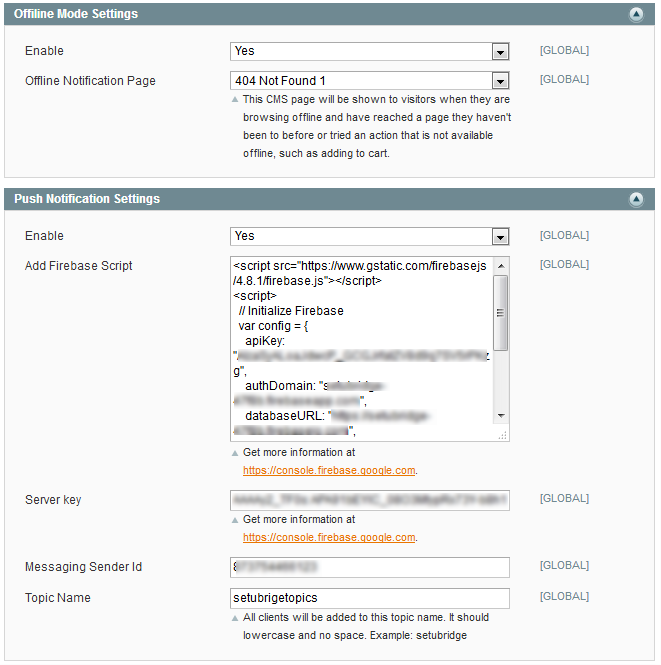
Task: Collapse the Offline Mode Settings section icon
Action: [x=636, y=15]
